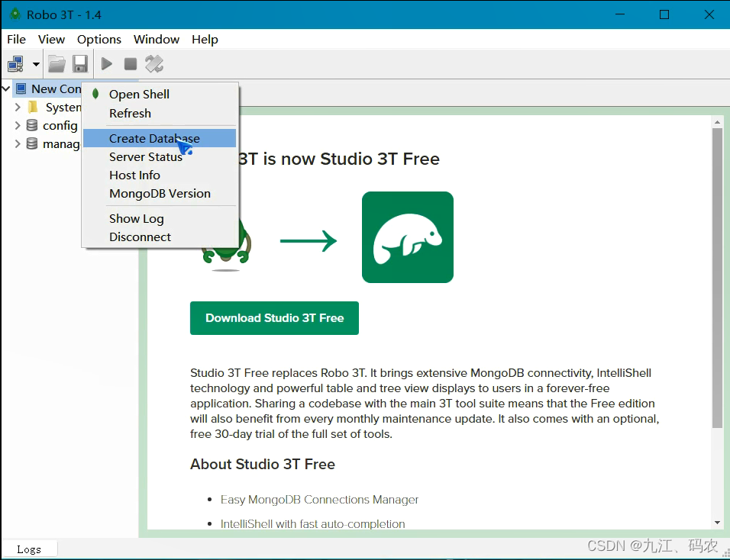Screen dimensions: 730x560
Task: Select the config database tree item
Action: click(x=60, y=126)
